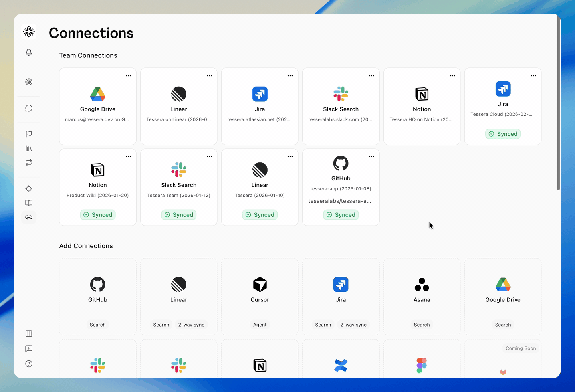Open the options menu on Slack tesseralabs.slack.com card
575x392 pixels.
click(372, 75)
